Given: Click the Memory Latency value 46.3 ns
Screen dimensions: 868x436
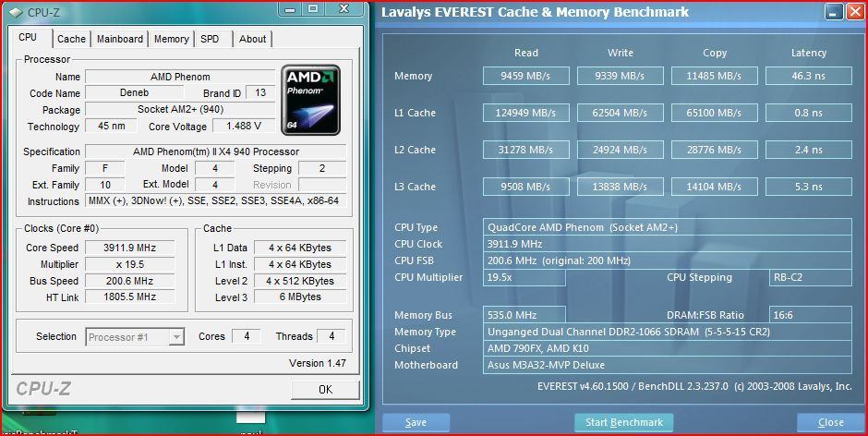Looking at the screenshot, I should (809, 76).
